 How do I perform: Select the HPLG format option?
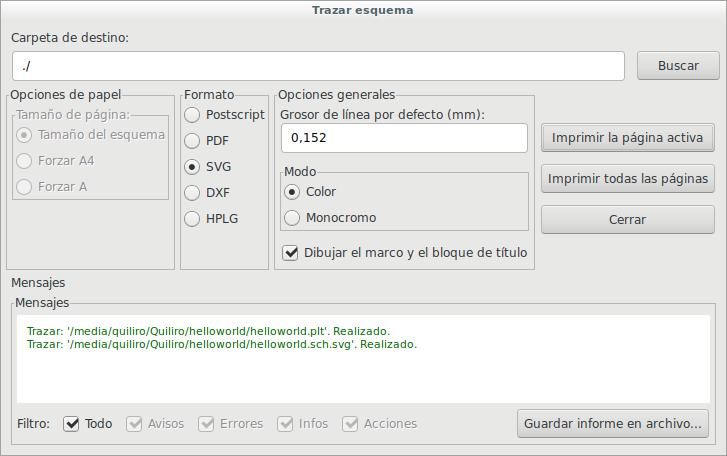[192, 218]
